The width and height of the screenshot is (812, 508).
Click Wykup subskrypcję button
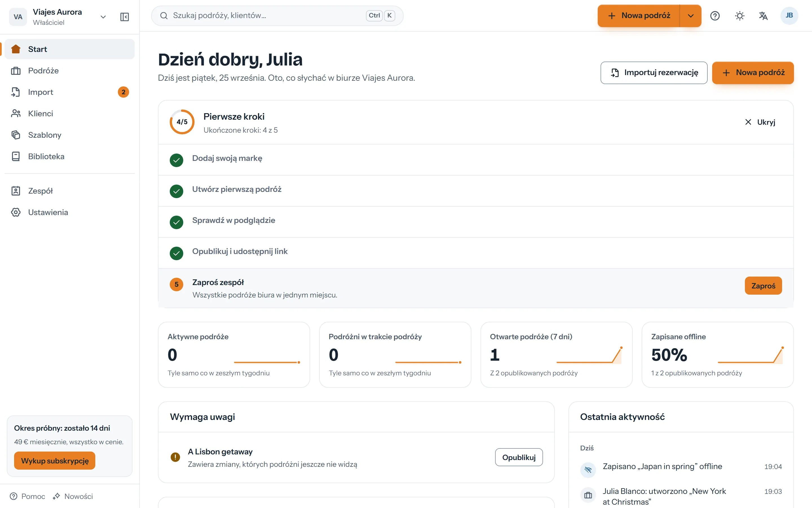(x=55, y=461)
